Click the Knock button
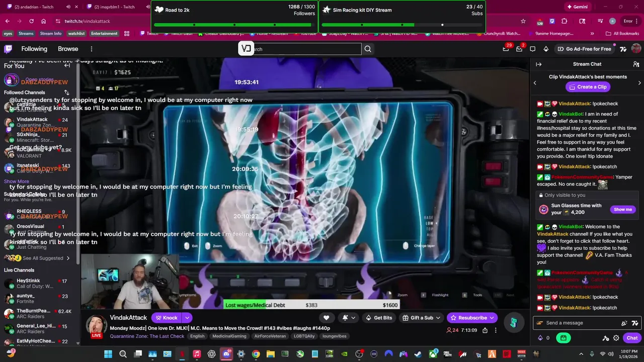This screenshot has height=362, width=644. (166, 318)
